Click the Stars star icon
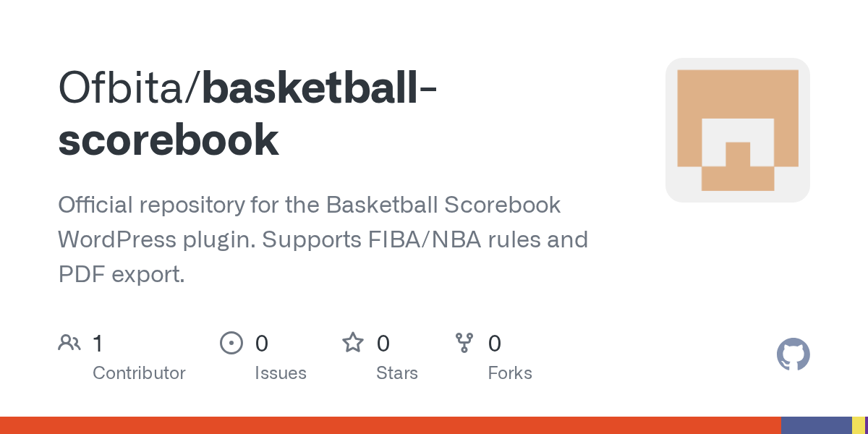The image size is (868, 434). [353, 343]
